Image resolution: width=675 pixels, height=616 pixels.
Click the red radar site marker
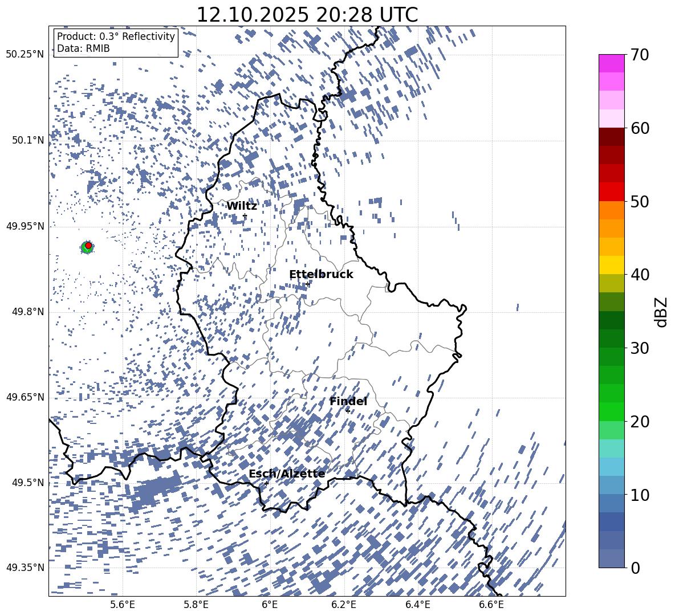point(88,246)
